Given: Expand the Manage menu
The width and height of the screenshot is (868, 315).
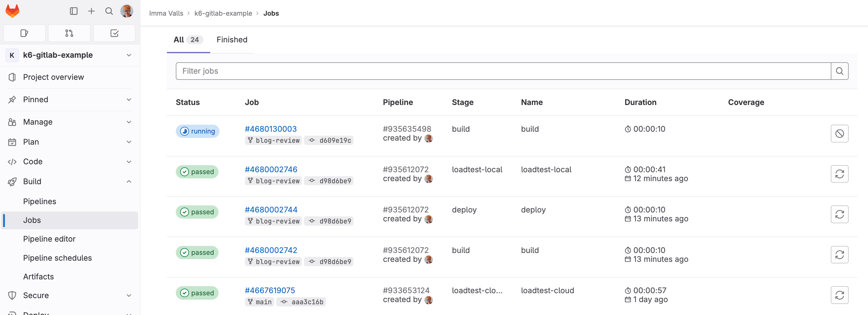Looking at the screenshot, I should (x=129, y=122).
